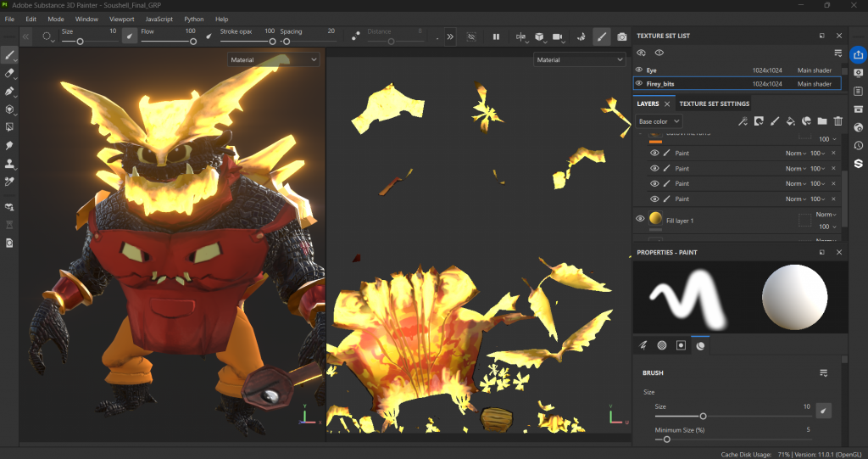868x459 pixels.
Task: Hide the Fill layer 1 layer
Action: 640,218
